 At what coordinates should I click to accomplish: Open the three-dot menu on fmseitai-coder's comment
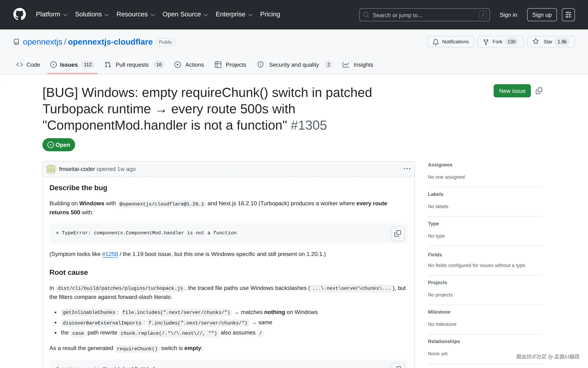coord(407,169)
